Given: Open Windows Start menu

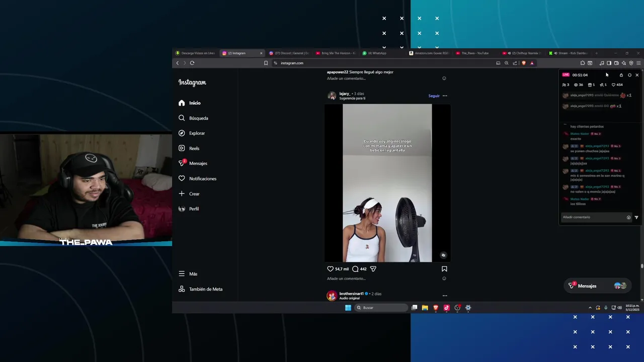Looking at the screenshot, I should pyautogui.click(x=348, y=308).
